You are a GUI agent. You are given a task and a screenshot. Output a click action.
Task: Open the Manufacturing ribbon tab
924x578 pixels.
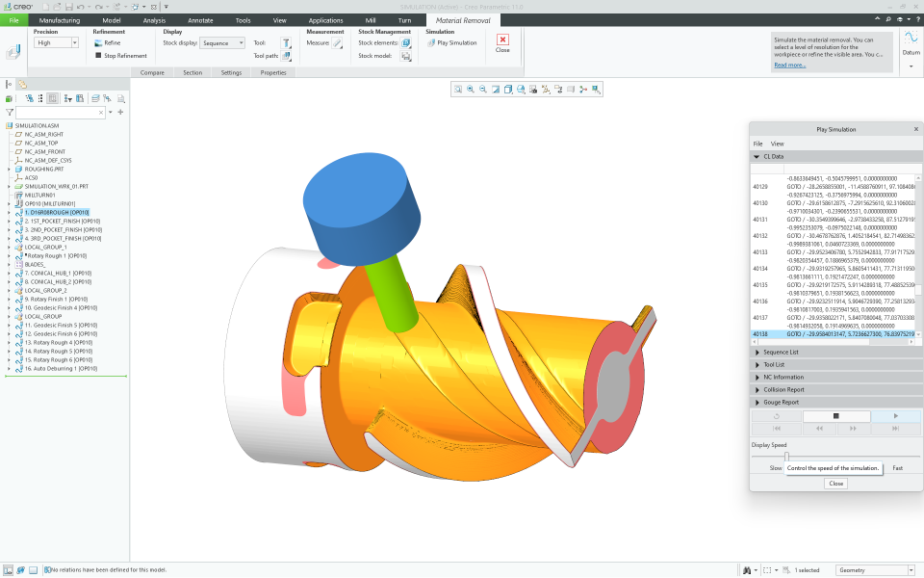pyautogui.click(x=60, y=19)
